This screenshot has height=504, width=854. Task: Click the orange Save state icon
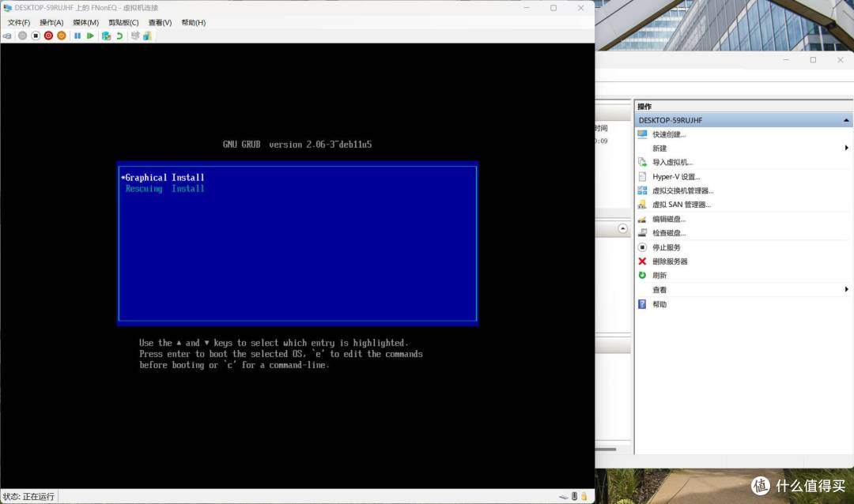[x=62, y=36]
